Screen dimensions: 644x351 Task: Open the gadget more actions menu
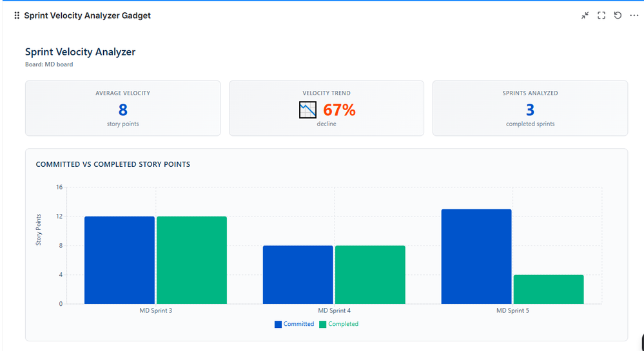click(634, 15)
